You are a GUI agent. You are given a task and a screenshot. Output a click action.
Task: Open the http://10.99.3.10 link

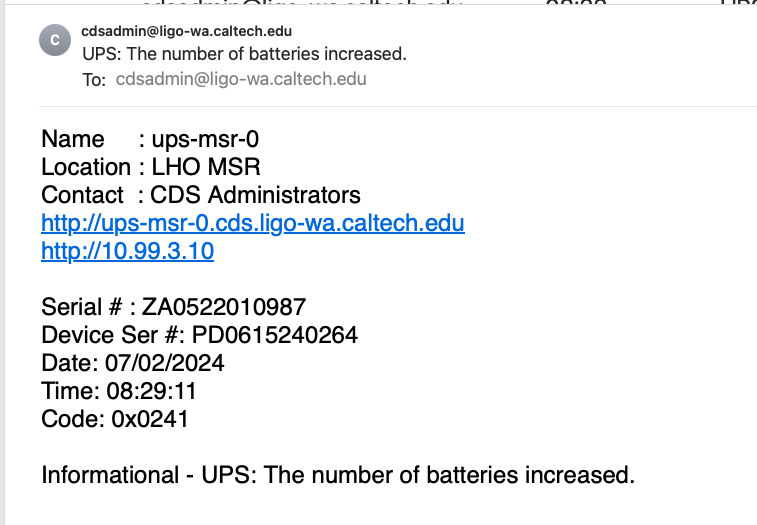coord(127,251)
